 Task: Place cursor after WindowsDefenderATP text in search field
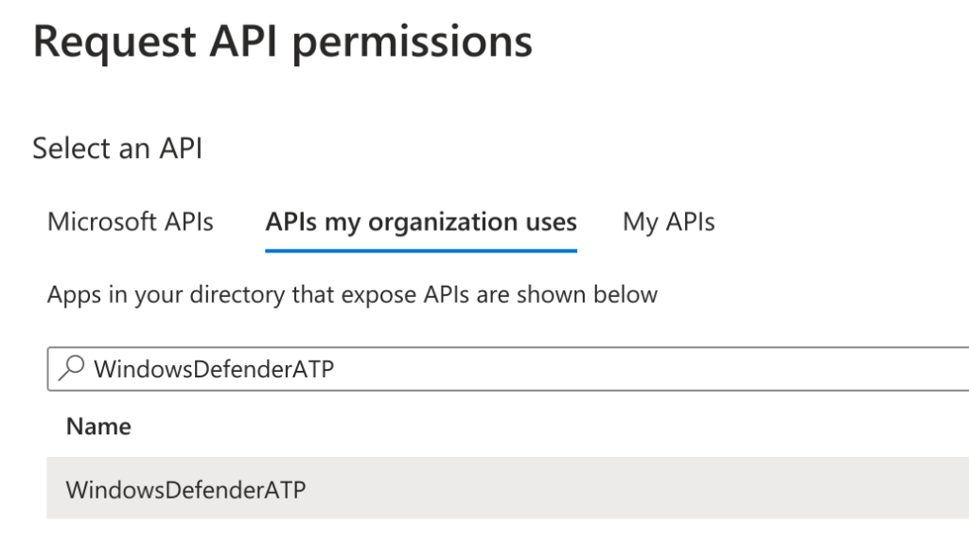coord(336,369)
